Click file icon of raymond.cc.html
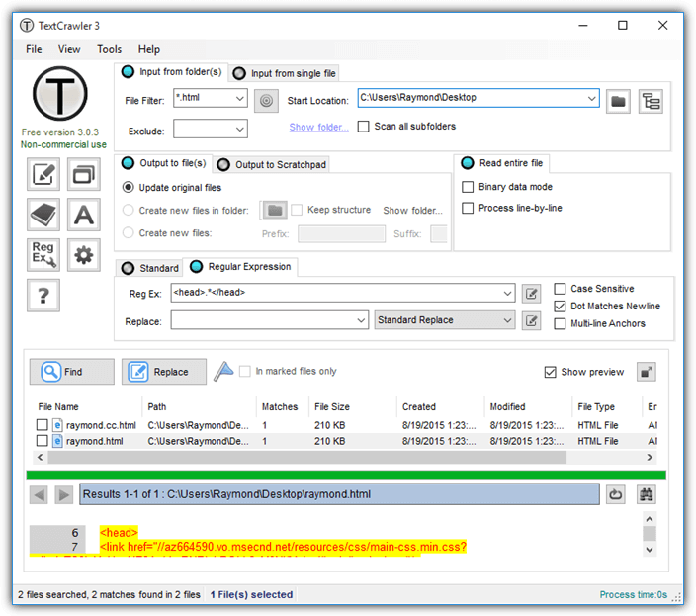696x616 pixels. [x=57, y=425]
